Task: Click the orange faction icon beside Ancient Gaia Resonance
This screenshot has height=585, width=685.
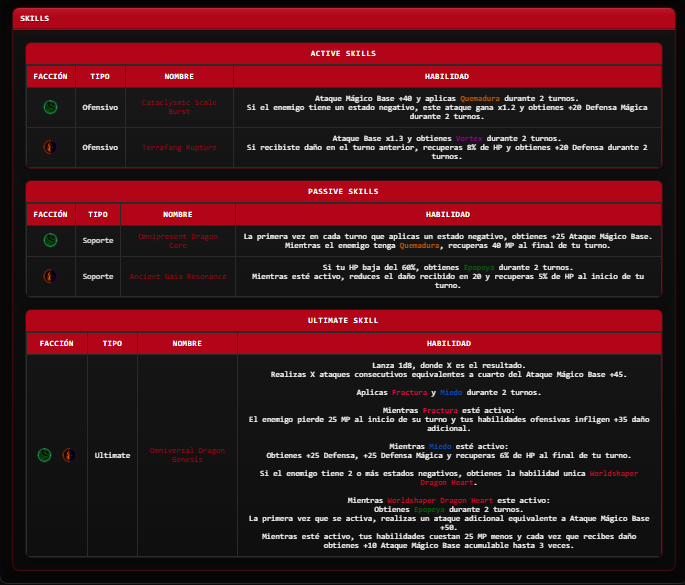Action: 50,276
